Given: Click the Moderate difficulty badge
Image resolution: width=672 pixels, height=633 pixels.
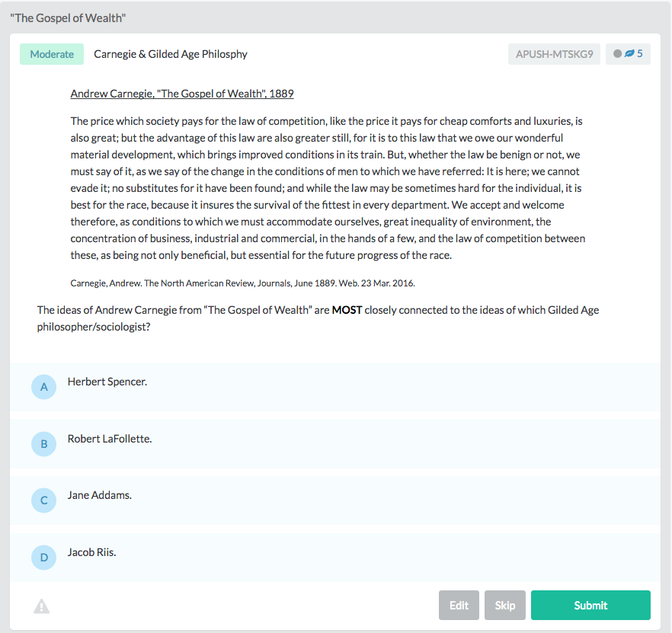Looking at the screenshot, I should click(52, 54).
